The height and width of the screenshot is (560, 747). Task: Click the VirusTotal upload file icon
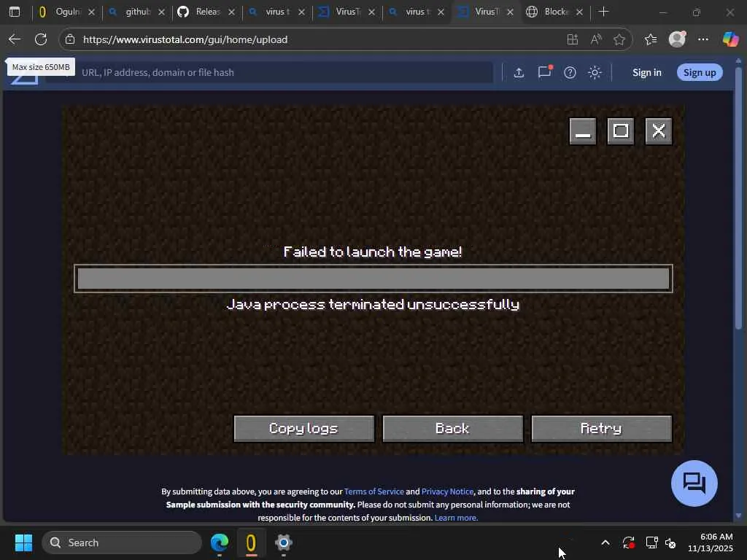[x=519, y=72]
